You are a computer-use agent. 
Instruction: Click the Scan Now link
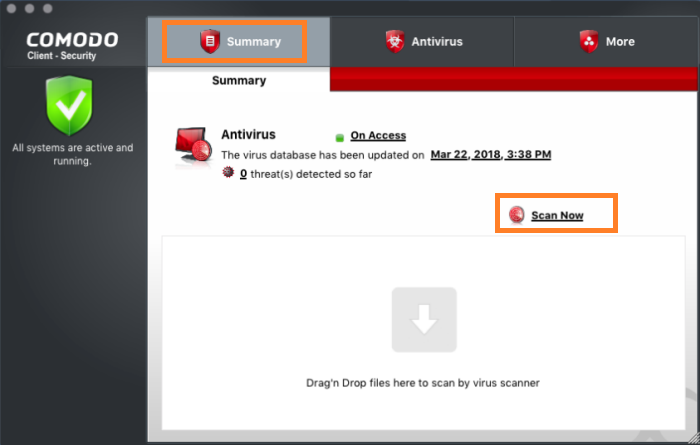tap(557, 216)
